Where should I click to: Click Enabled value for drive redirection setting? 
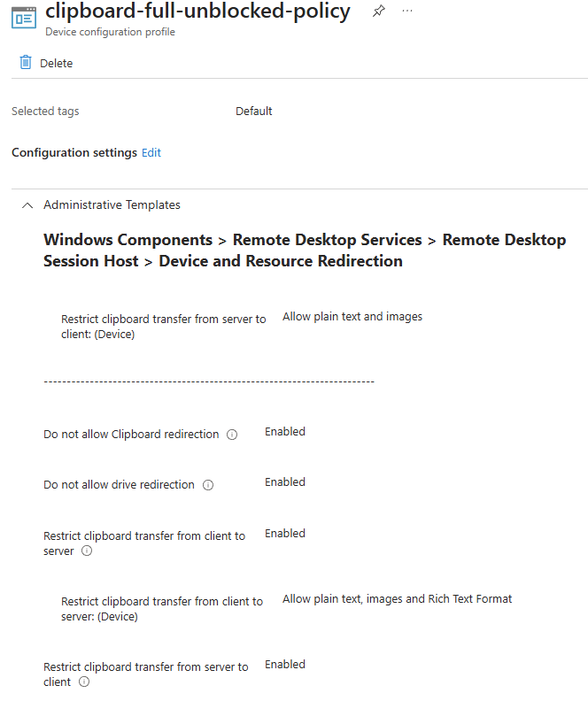285,481
